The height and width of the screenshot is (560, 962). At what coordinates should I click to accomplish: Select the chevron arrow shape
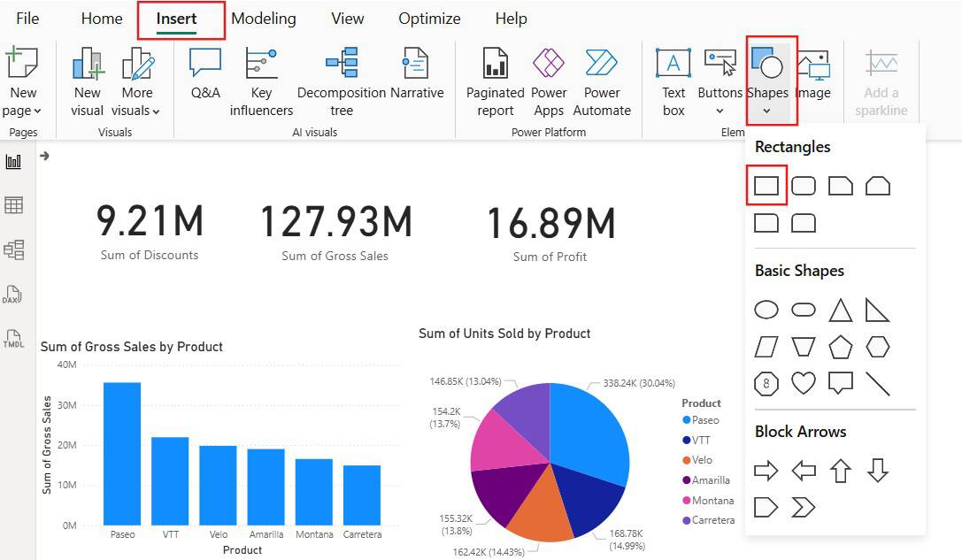(x=803, y=508)
